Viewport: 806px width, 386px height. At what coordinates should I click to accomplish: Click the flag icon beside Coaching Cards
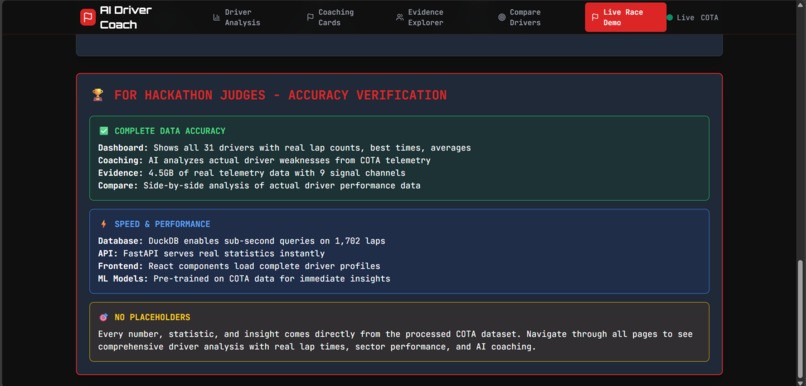310,17
